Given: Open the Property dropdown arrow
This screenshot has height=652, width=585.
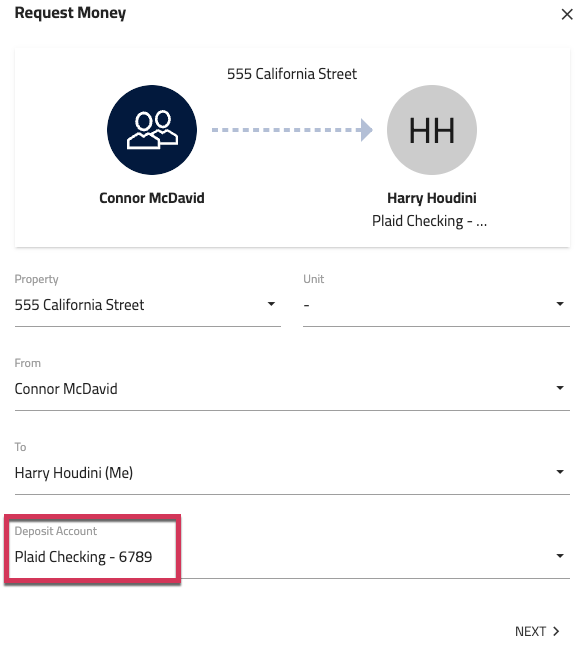Looking at the screenshot, I should click(x=271, y=304).
